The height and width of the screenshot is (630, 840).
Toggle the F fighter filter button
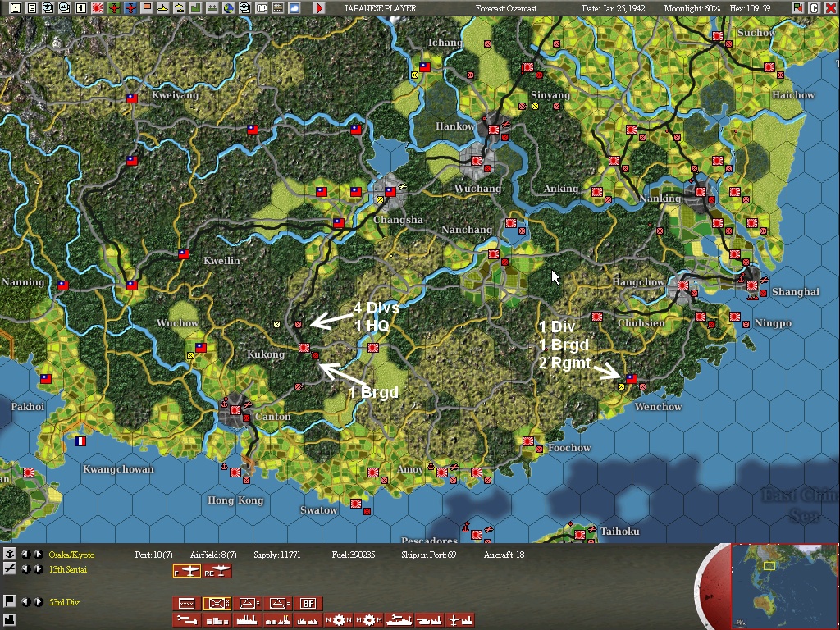click(x=186, y=571)
